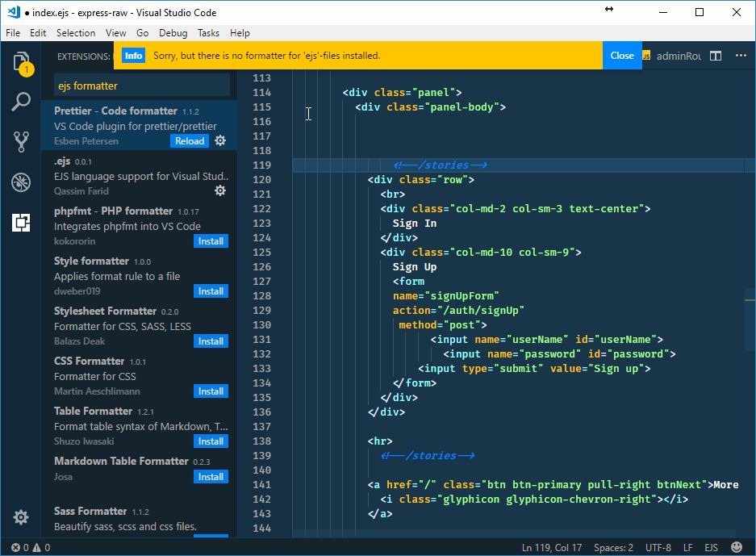The height and width of the screenshot is (556, 756).
Task: Open the Manage gear at the bottom of the activity bar
Action: click(21, 517)
